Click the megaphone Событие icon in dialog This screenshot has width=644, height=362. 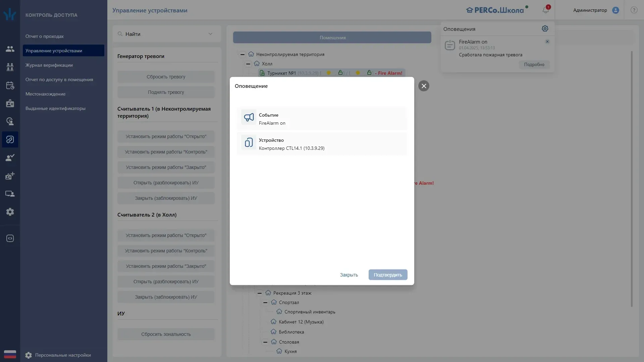[x=249, y=117]
